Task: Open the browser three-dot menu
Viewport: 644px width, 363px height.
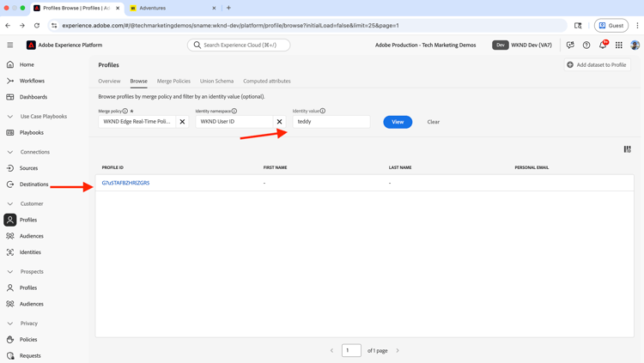Action: pyautogui.click(x=637, y=26)
